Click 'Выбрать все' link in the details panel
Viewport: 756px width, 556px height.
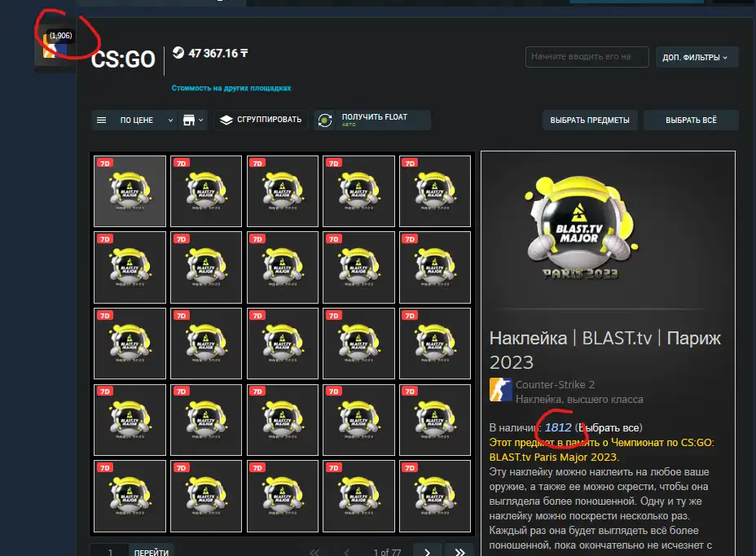tap(609, 428)
